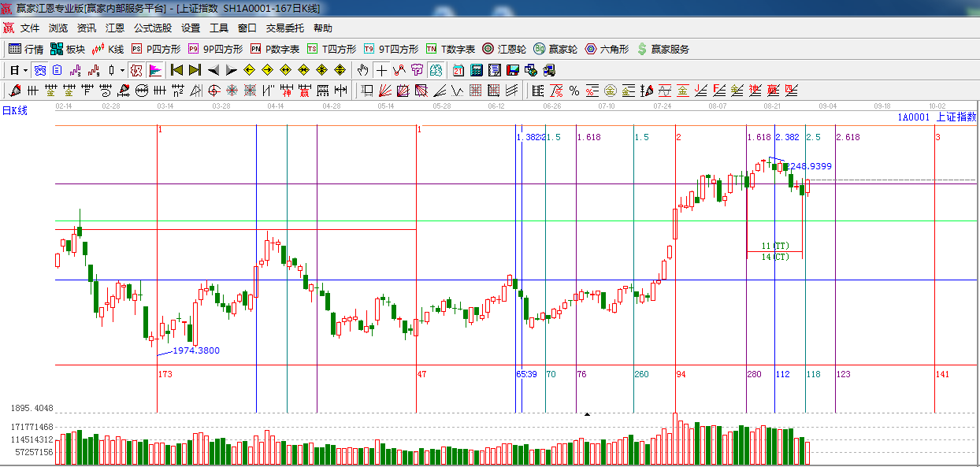The width and height of the screenshot is (980, 467).
Task: Switch to K线 candlestick chart
Action: [x=108, y=49]
